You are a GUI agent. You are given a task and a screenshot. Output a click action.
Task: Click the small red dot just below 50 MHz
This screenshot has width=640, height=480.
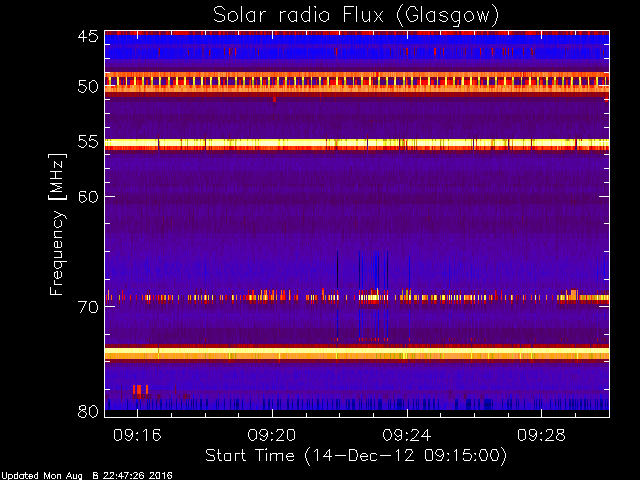pyautogui.click(x=274, y=99)
